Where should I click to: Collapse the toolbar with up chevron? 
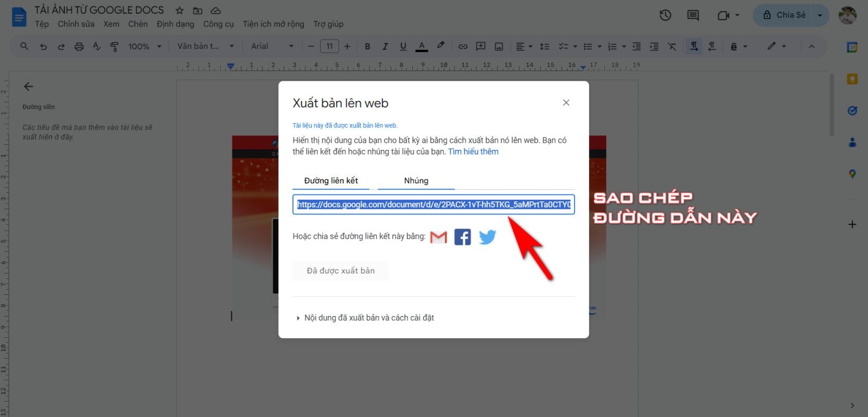812,46
